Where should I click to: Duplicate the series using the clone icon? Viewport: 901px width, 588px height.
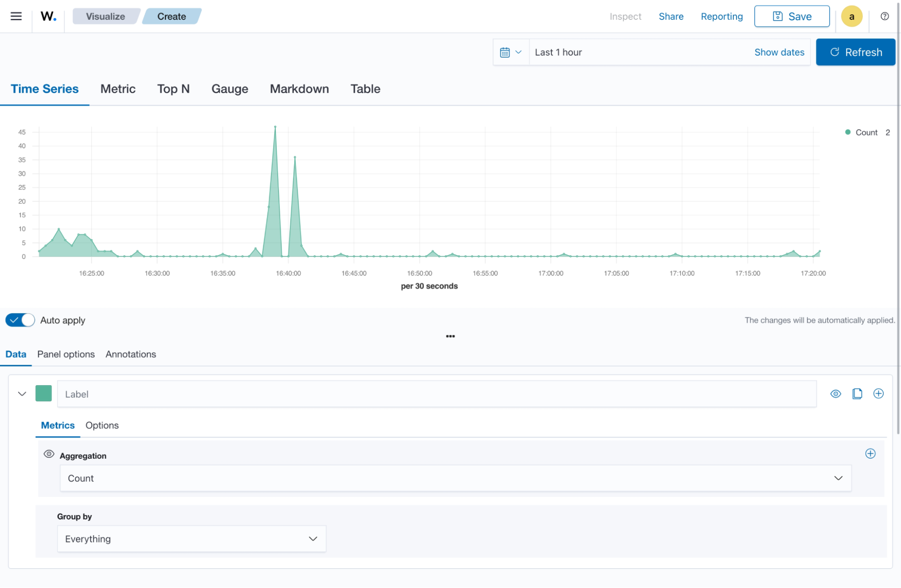[x=857, y=393]
